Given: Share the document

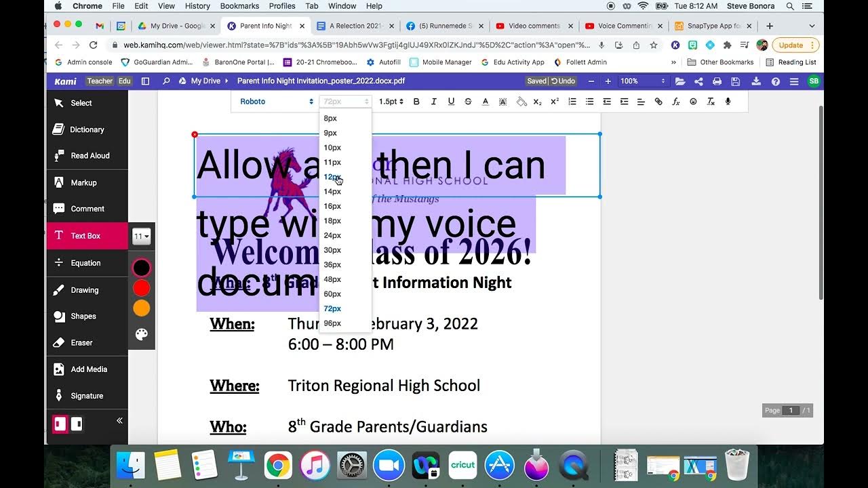Looking at the screenshot, I should [698, 81].
